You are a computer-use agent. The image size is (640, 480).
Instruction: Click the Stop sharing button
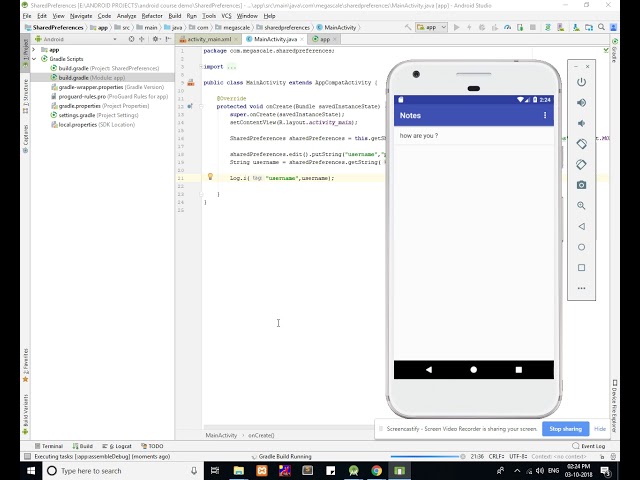(565, 429)
